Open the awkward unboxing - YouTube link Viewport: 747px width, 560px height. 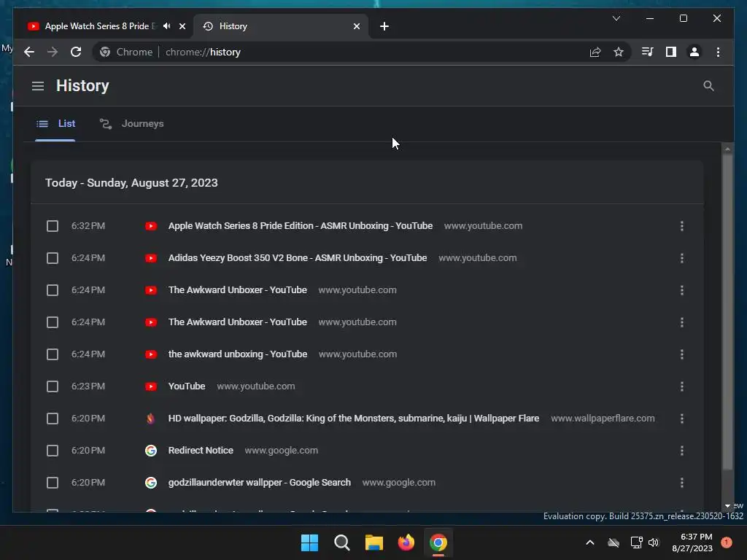click(237, 354)
